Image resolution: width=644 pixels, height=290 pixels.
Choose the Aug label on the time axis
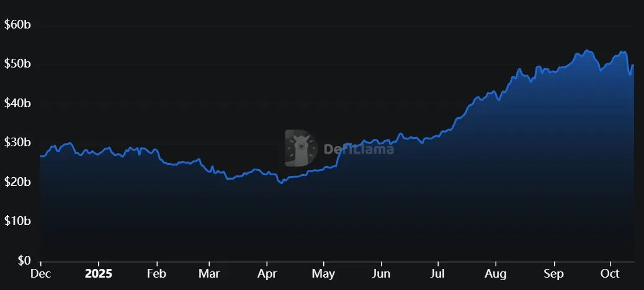point(495,273)
